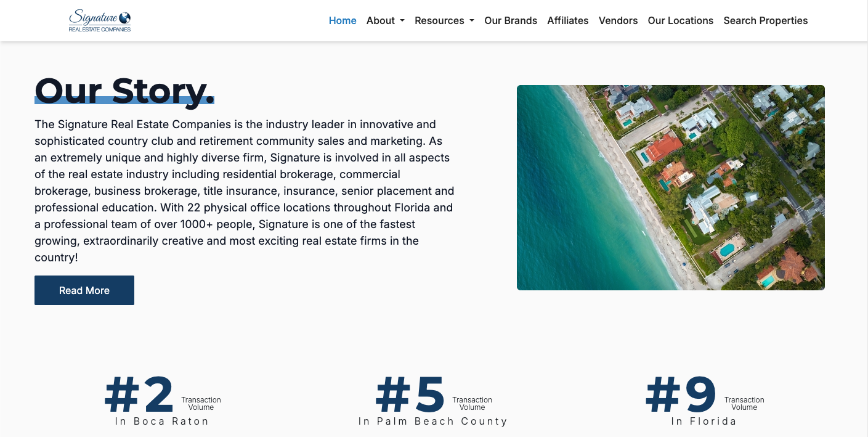The image size is (868, 437).
Task: Click the Signature Real Estate Companies logo
Action: (x=99, y=20)
